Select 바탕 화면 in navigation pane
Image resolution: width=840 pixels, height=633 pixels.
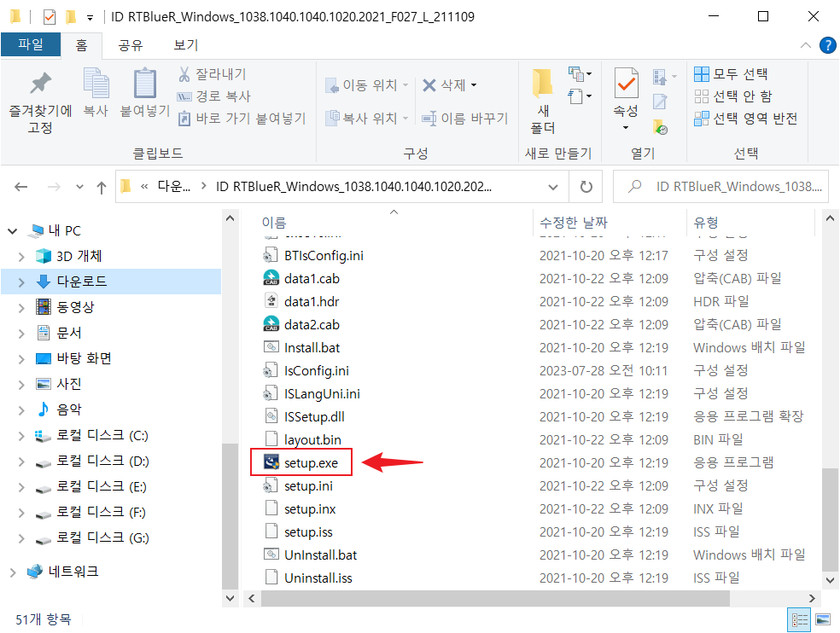(85, 358)
